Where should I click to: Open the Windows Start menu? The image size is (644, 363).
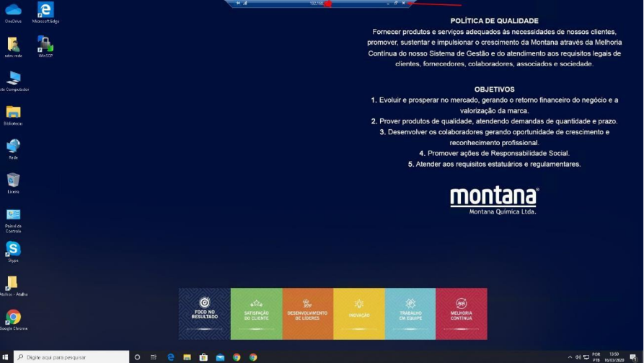click(6, 357)
